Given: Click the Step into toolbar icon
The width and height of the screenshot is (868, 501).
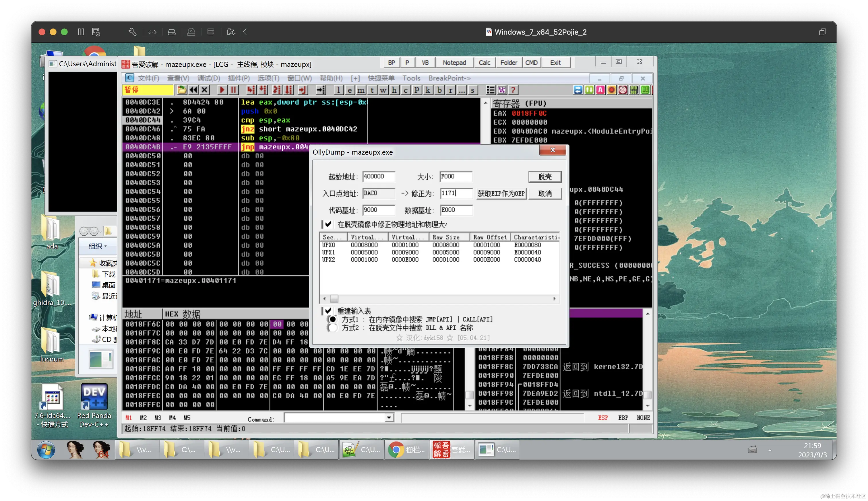Looking at the screenshot, I should pyautogui.click(x=251, y=90).
